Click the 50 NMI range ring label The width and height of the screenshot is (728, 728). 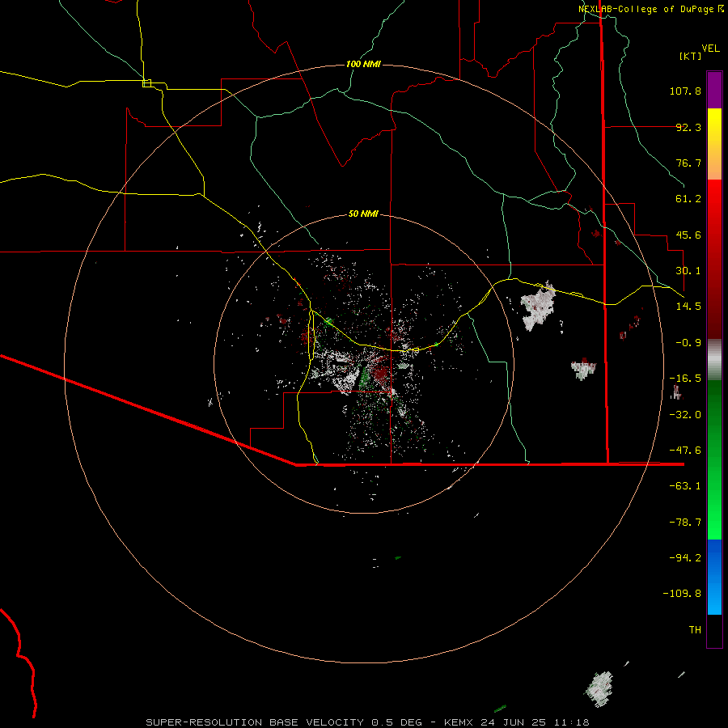point(363,214)
